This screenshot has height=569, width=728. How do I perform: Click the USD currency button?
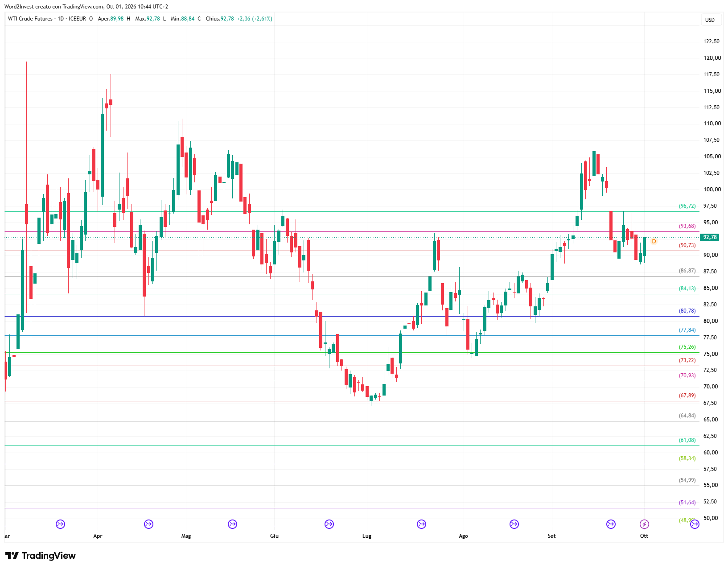point(710,20)
